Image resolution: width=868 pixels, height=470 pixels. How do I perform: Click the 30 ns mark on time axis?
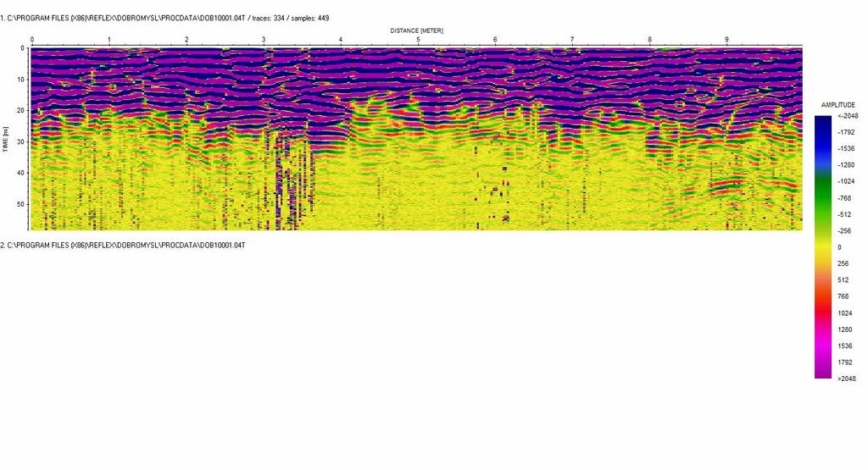pos(22,141)
